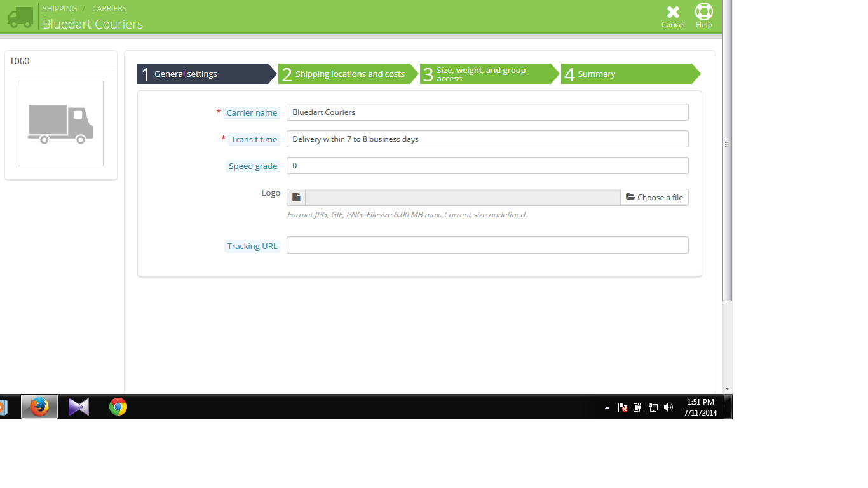Click the LOGO panel heading
868x488 pixels.
point(20,61)
